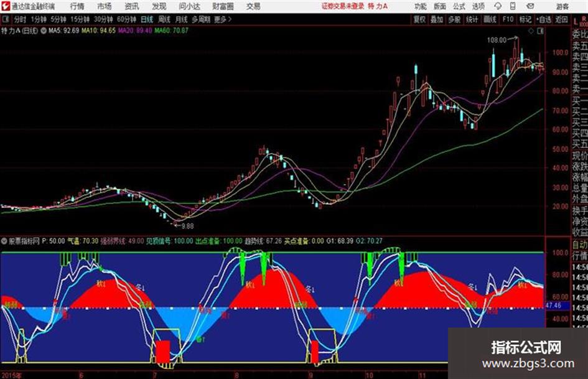
Task: Select the 多周期 multi-period tab
Action: click(x=201, y=19)
